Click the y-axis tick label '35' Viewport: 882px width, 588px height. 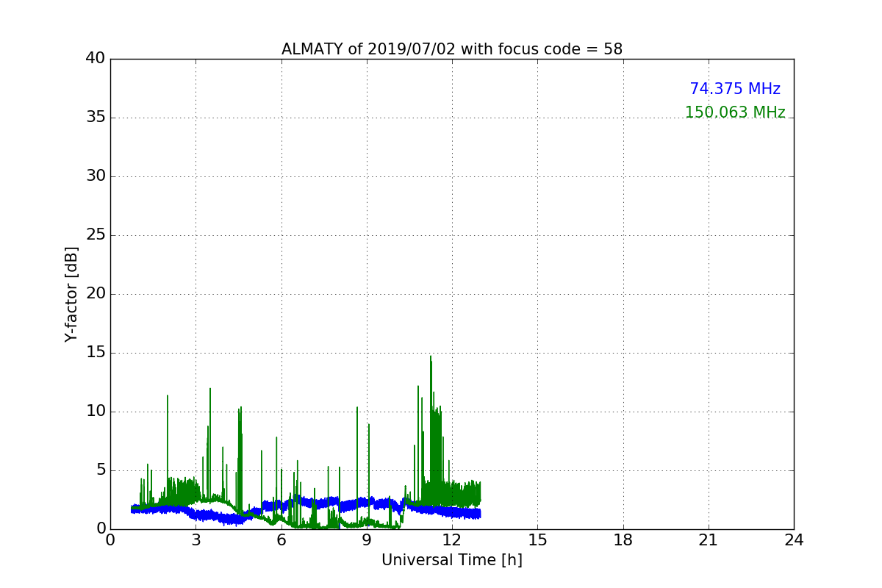coord(96,118)
